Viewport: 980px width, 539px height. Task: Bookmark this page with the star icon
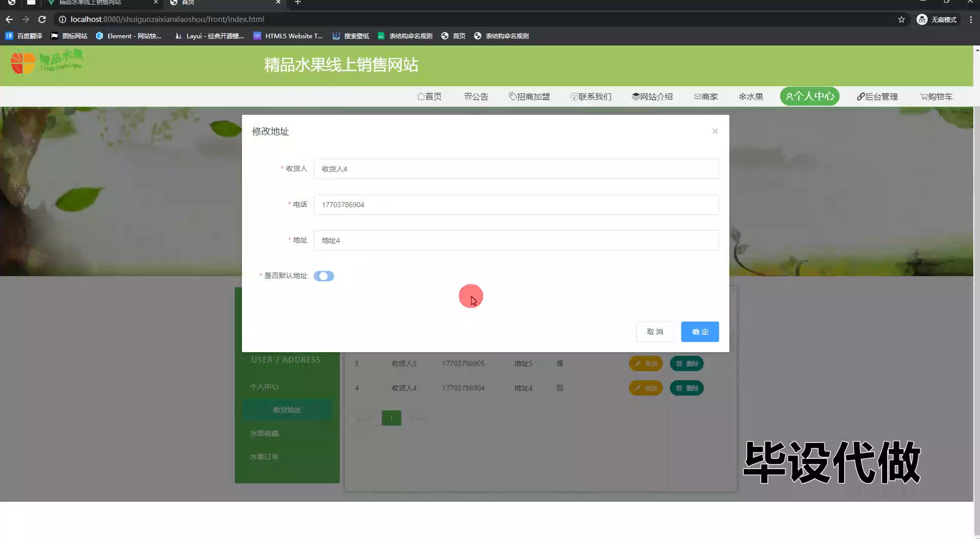tap(901, 19)
